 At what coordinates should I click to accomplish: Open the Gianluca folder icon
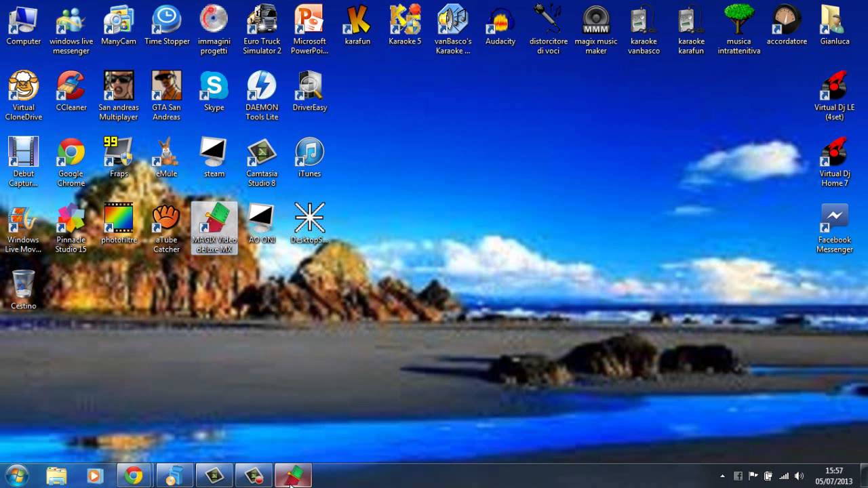[835, 26]
